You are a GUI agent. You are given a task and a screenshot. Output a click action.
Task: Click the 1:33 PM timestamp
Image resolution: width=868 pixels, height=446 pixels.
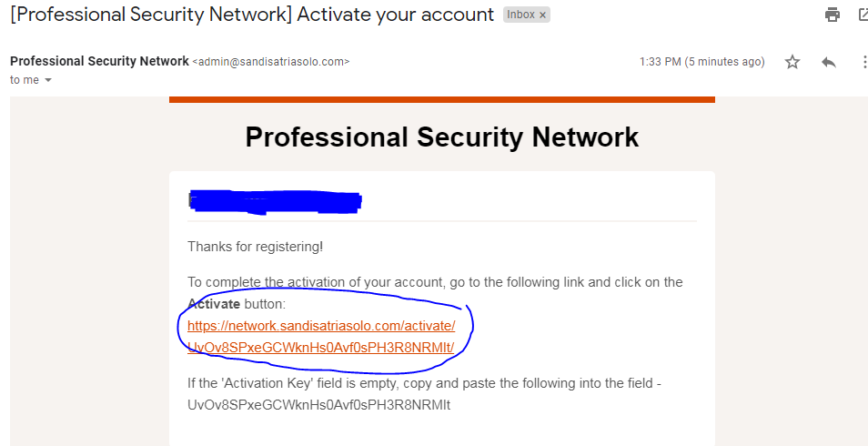(702, 62)
